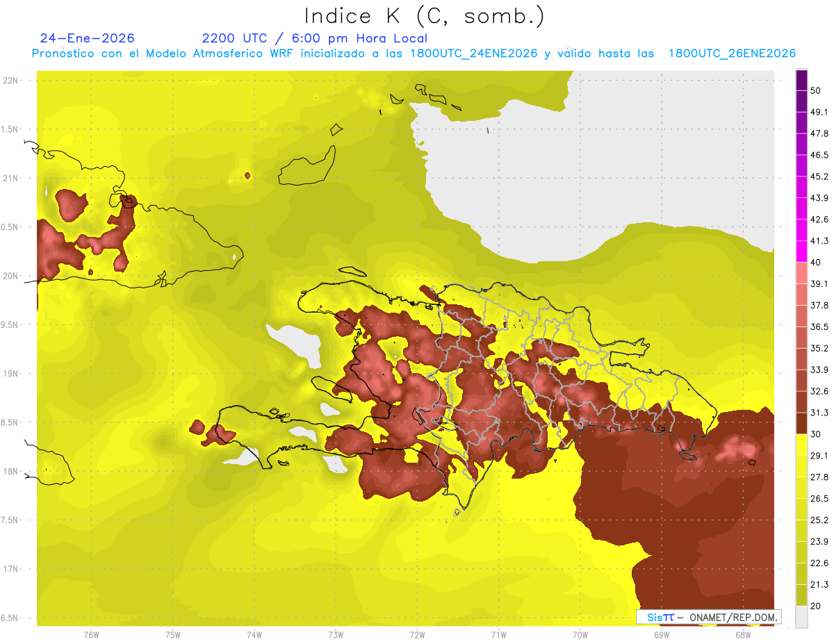
Task: Click the salmon swatch between 39.1 and 40
Action: pos(802,273)
